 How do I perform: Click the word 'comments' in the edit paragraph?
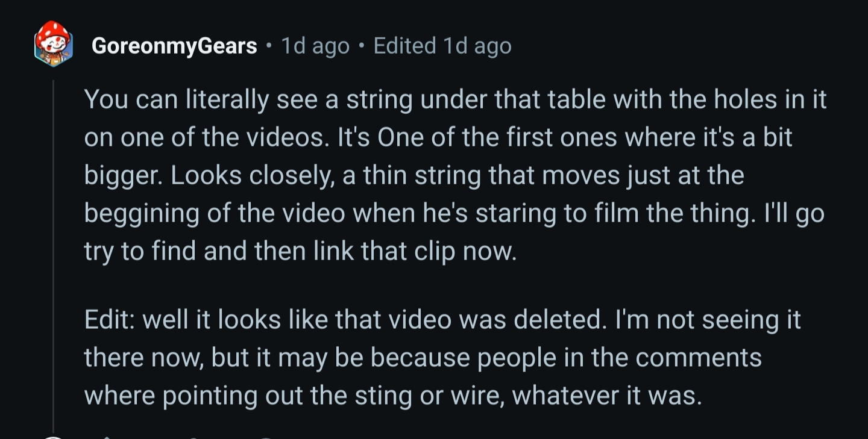[x=699, y=359]
